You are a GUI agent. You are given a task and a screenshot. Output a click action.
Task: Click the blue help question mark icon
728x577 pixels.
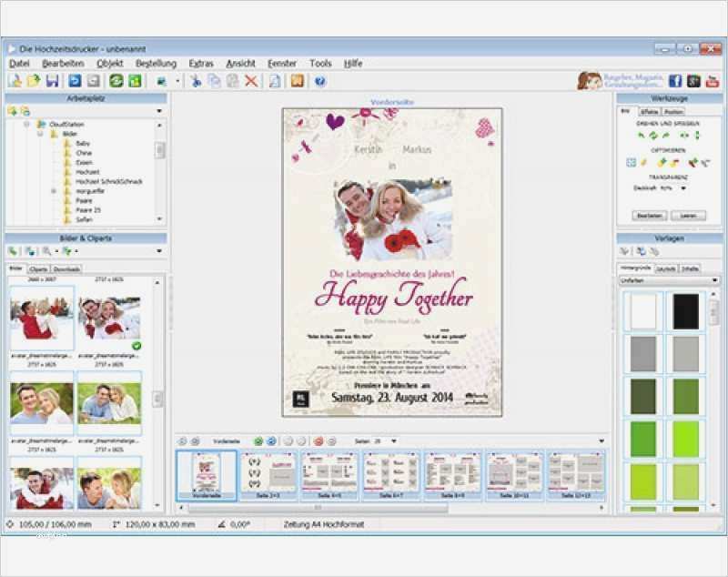pos(320,81)
